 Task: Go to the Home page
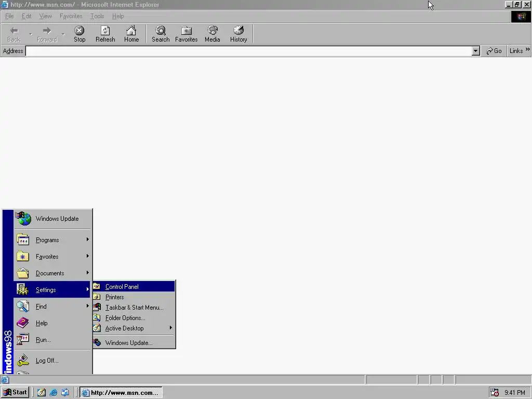[131, 34]
